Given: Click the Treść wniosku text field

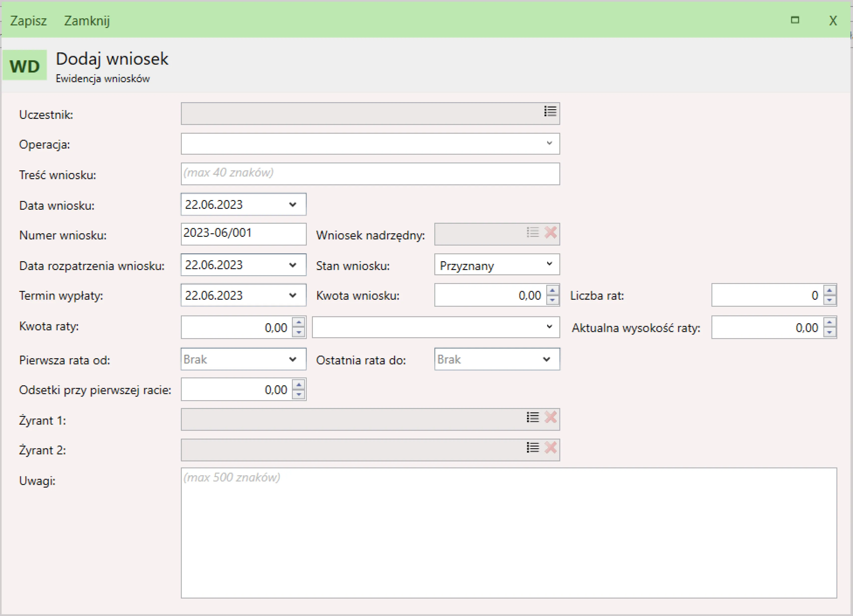Looking at the screenshot, I should coord(370,174).
